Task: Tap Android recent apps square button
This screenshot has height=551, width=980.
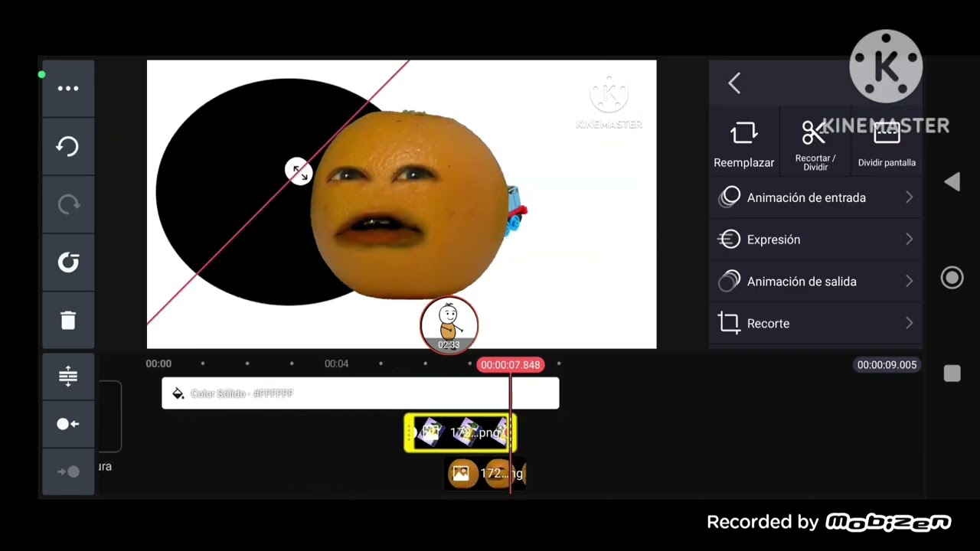Action: click(952, 373)
